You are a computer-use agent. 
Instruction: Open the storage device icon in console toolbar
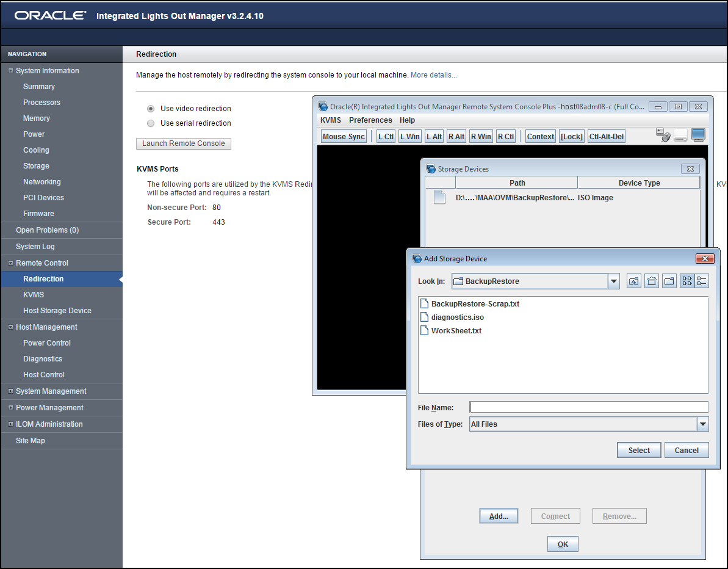click(x=680, y=135)
